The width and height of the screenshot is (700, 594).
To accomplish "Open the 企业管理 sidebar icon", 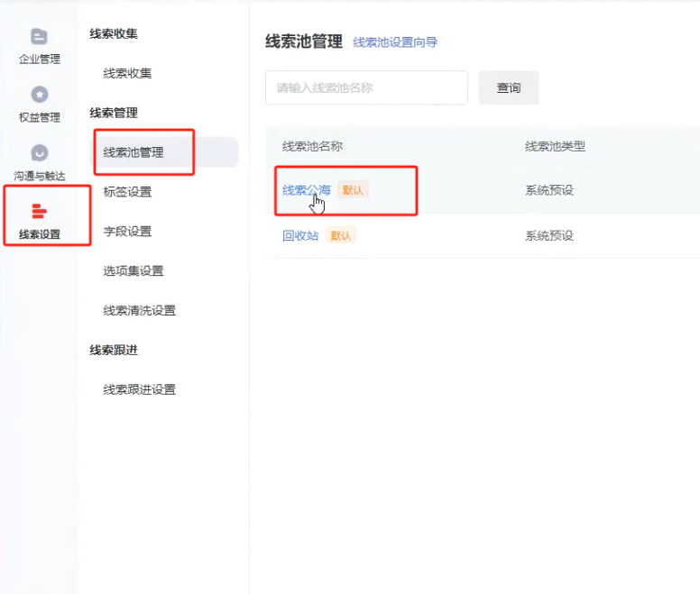I will (x=39, y=37).
